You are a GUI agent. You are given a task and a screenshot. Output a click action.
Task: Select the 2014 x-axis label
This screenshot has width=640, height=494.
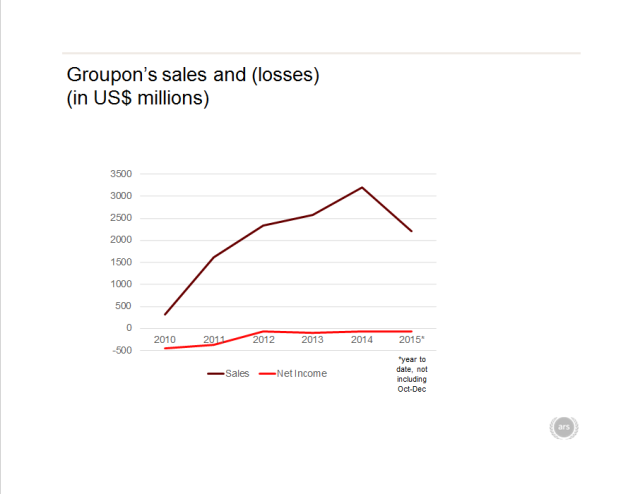[362, 340]
